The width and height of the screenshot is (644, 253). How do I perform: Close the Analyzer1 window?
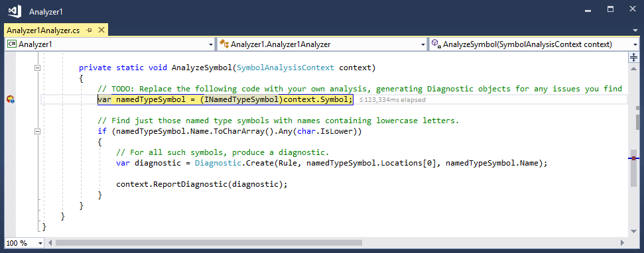633,9
